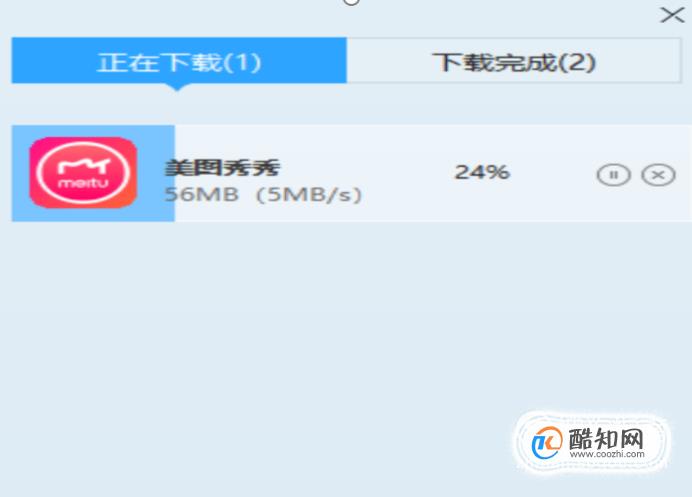Click the 酷知网 circular logo icon

(x=547, y=442)
